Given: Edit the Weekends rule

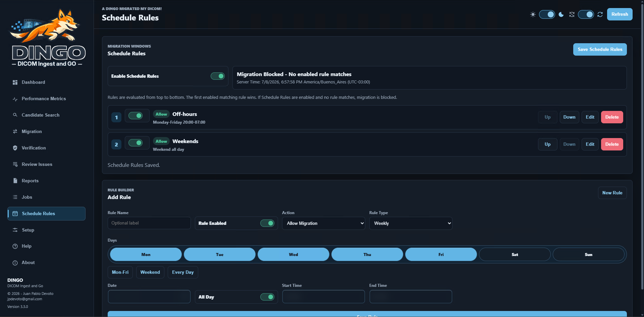Looking at the screenshot, I should (x=590, y=144).
